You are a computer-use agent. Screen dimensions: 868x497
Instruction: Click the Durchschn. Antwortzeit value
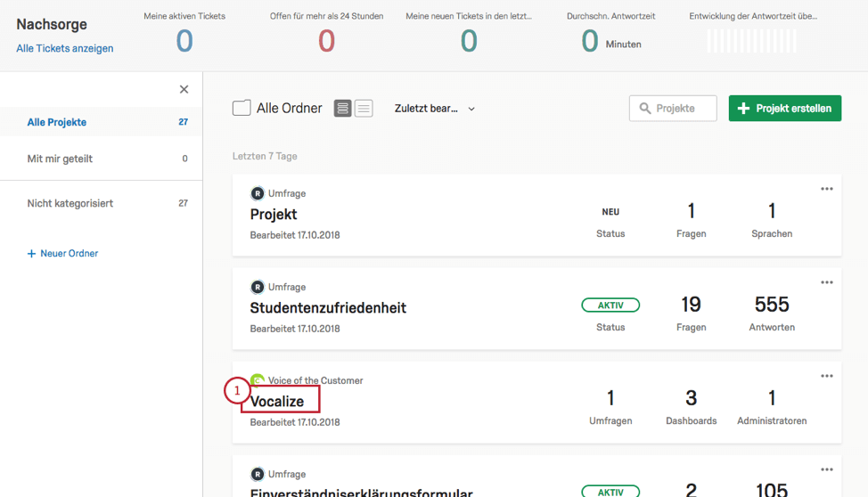[x=590, y=41]
